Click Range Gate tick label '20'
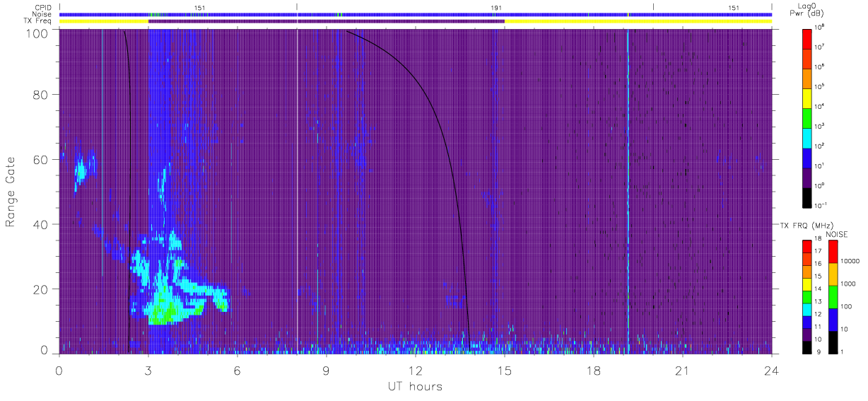Viewport: 868px width, 401px height. point(40,289)
